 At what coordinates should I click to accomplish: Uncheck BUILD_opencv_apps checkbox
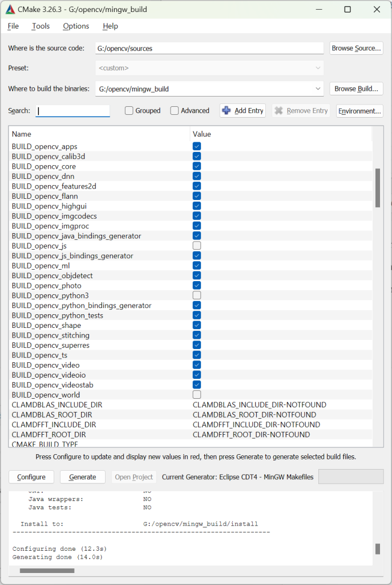coord(197,146)
